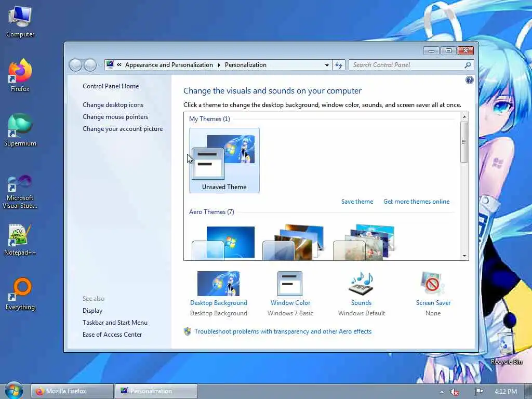Open Change desktop icons link

pyautogui.click(x=113, y=105)
